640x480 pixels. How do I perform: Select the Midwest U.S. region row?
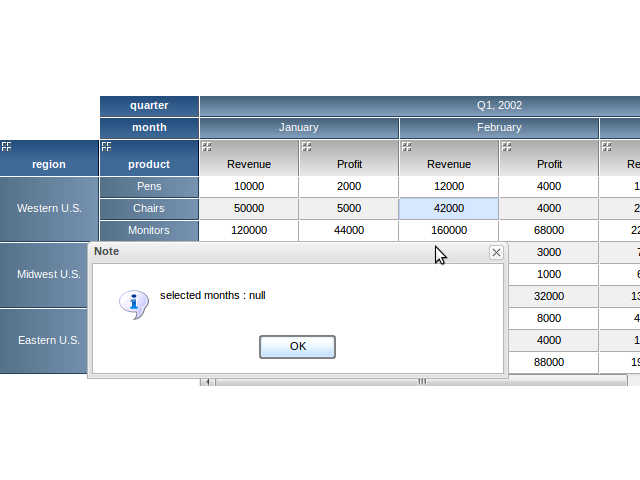click(49, 274)
